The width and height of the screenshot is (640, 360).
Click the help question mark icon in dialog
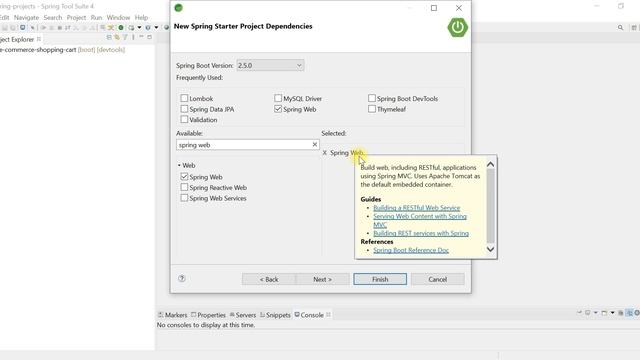[x=182, y=278]
